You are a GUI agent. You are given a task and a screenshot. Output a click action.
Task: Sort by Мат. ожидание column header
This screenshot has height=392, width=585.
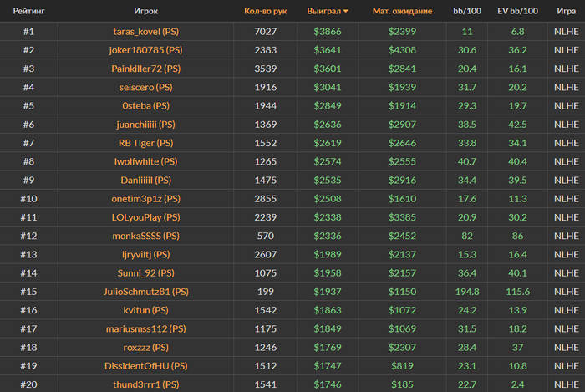(402, 12)
